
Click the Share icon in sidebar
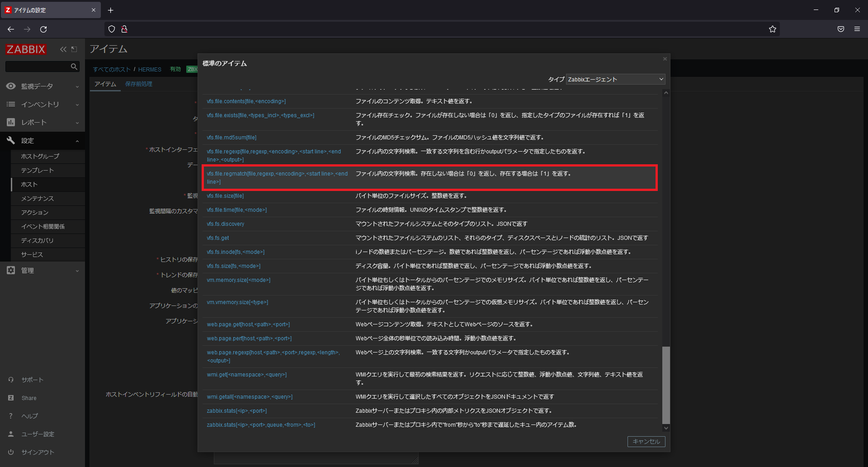coord(10,398)
